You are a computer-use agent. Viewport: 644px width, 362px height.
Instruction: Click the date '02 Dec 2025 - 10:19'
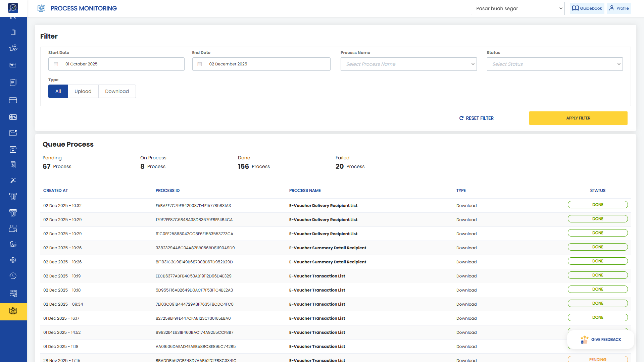coord(62,276)
